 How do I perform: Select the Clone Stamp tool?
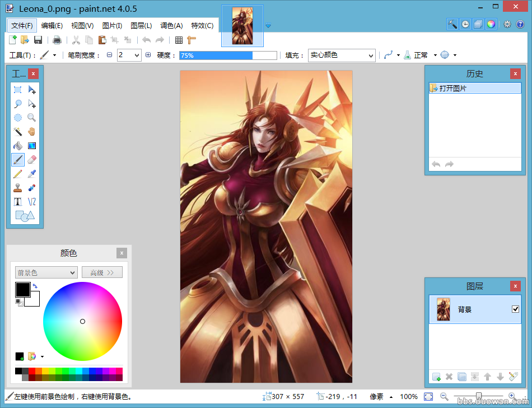pos(18,188)
